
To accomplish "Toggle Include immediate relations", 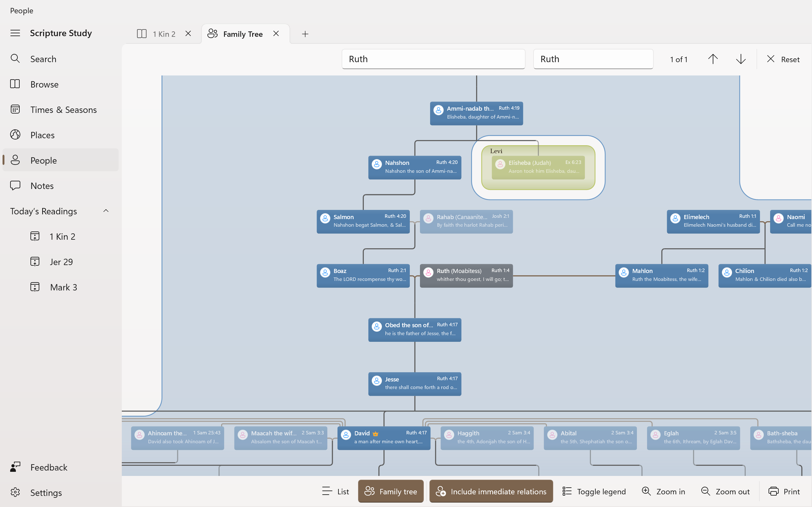I will (x=491, y=491).
